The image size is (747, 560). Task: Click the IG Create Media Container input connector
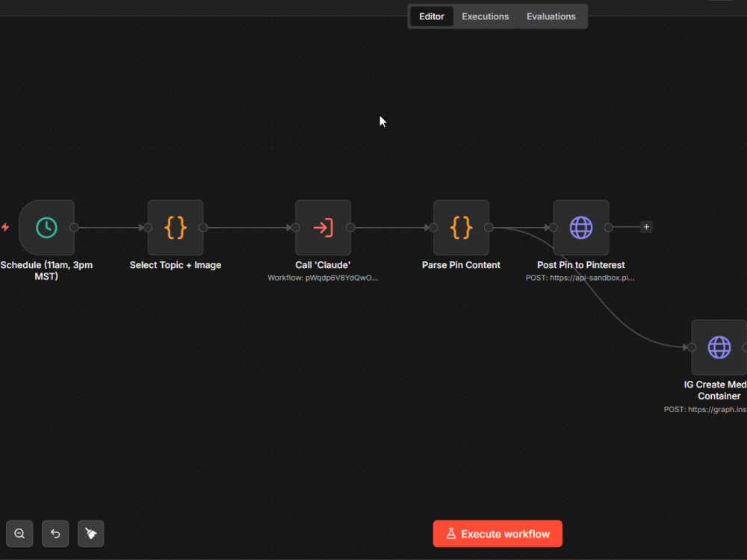click(x=692, y=347)
